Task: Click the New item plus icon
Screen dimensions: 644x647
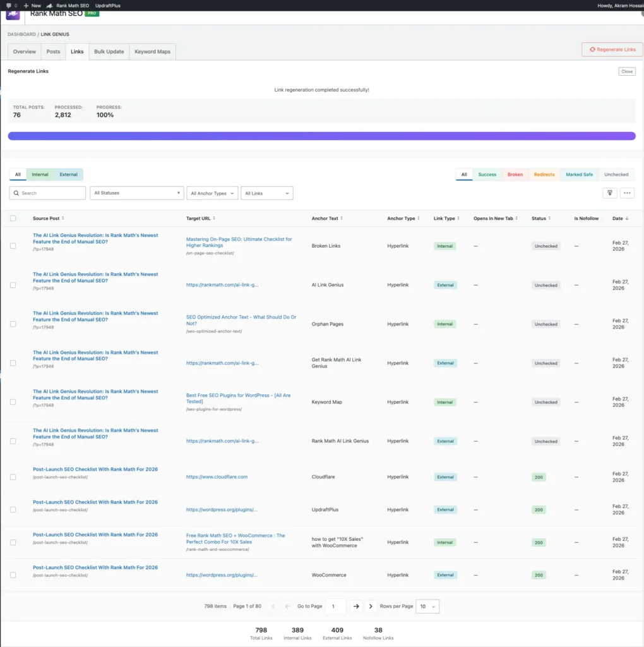Action: (25, 5)
